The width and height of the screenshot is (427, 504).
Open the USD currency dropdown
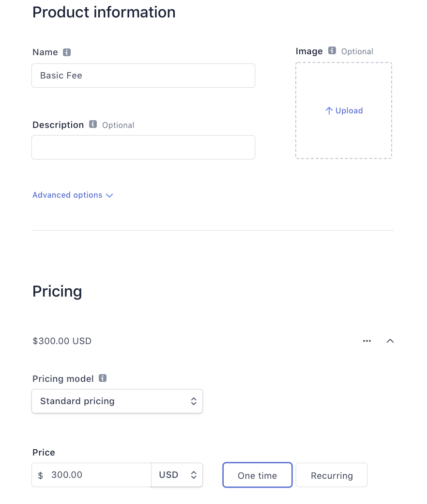coord(177,475)
